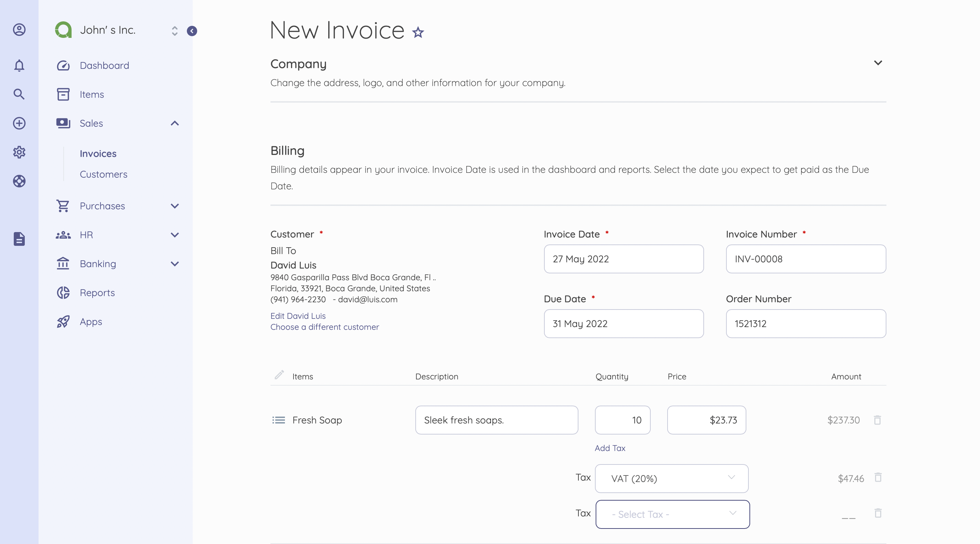This screenshot has height=544, width=980.
Task: Collapse the sidebar with arrow button
Action: [x=192, y=31]
